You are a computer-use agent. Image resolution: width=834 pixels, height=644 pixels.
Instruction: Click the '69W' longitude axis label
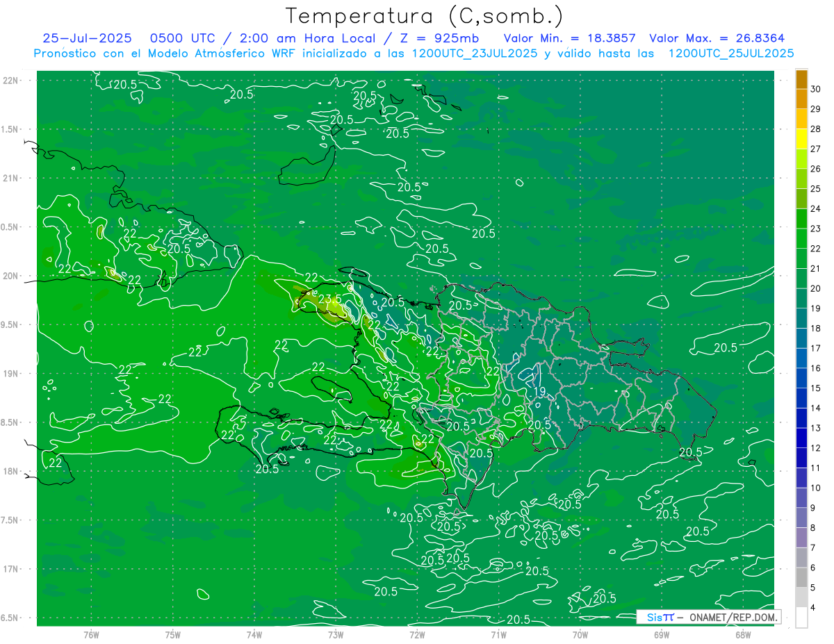[x=662, y=635]
